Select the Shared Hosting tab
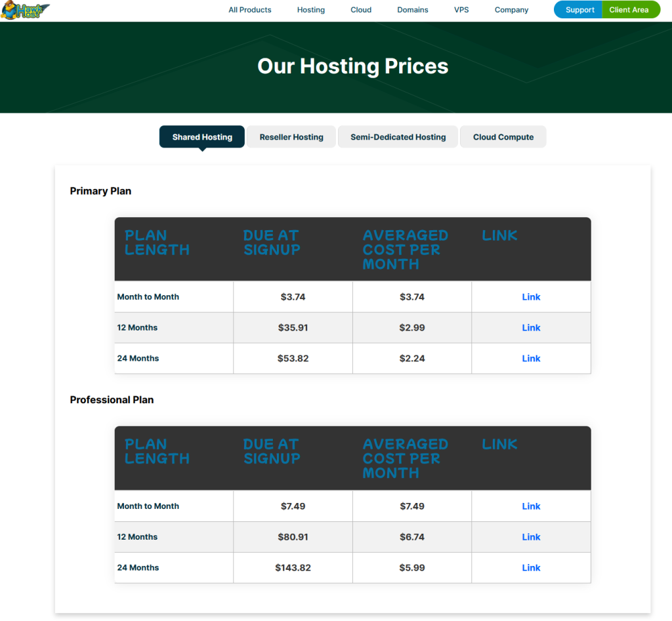Viewport: 672px width, 621px height. 201,136
